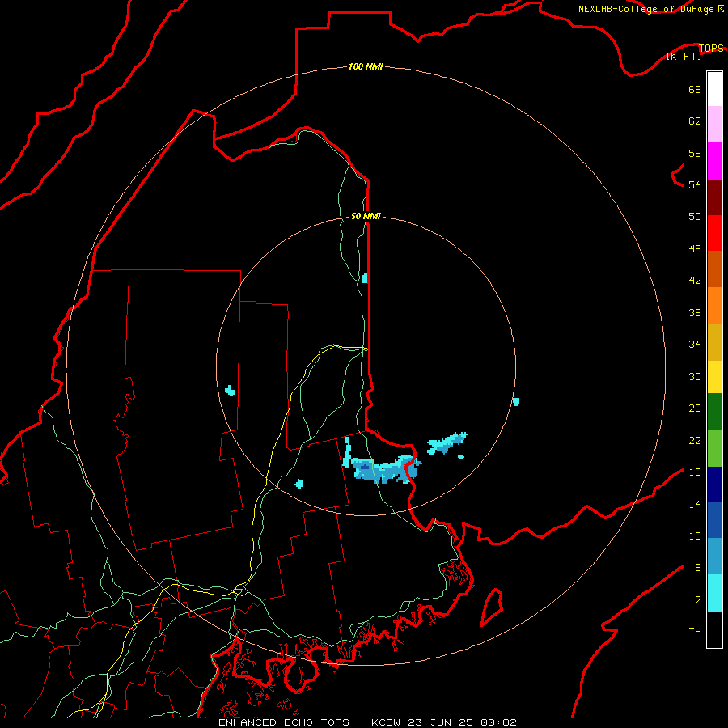Click the bright orange legend swatch
Viewport: 728px width, 728px height.
(714, 306)
